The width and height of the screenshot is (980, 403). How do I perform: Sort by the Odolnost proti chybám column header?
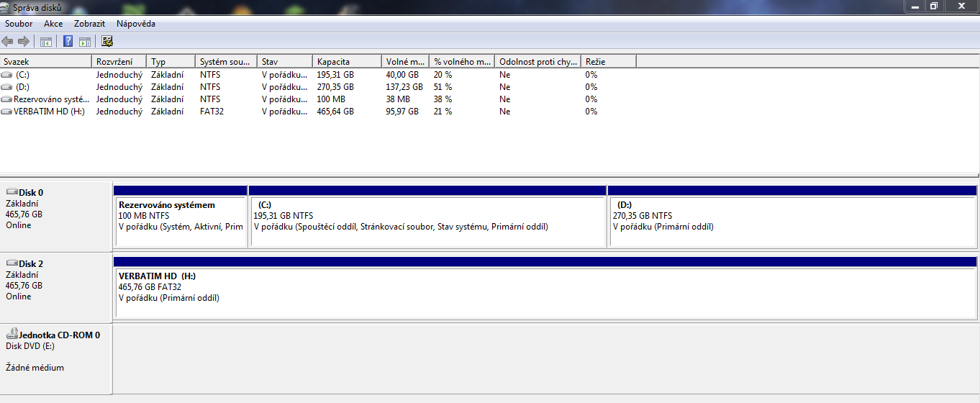tap(538, 62)
